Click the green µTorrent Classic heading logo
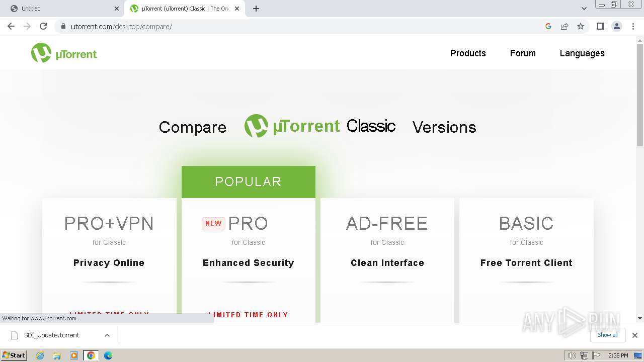The width and height of the screenshot is (644, 362). click(x=320, y=126)
